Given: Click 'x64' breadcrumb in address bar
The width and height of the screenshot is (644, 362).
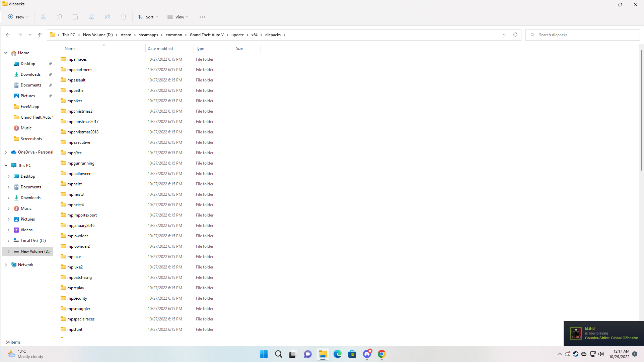Looking at the screenshot, I should coord(255,35).
